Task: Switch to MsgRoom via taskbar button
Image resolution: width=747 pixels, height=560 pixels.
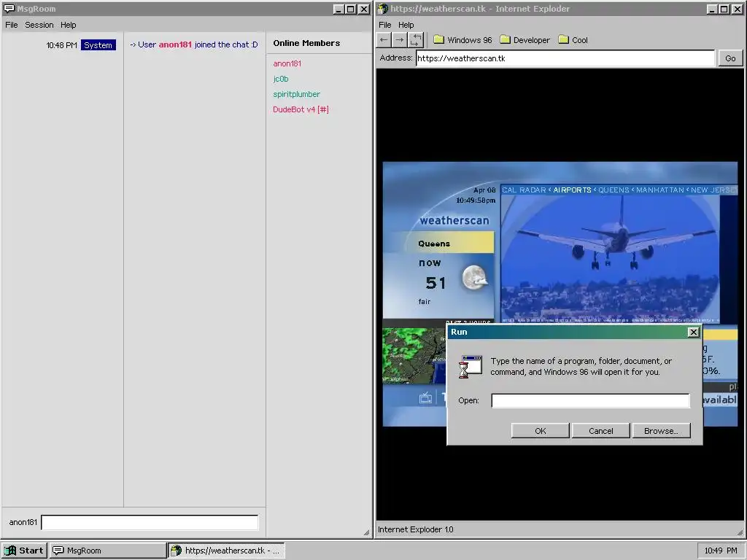Action: tap(108, 551)
